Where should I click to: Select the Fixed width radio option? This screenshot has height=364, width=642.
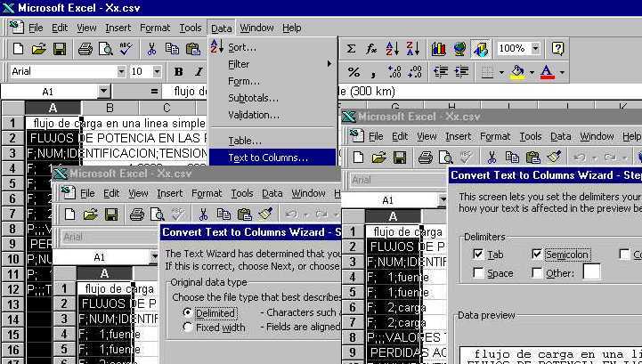point(188,328)
